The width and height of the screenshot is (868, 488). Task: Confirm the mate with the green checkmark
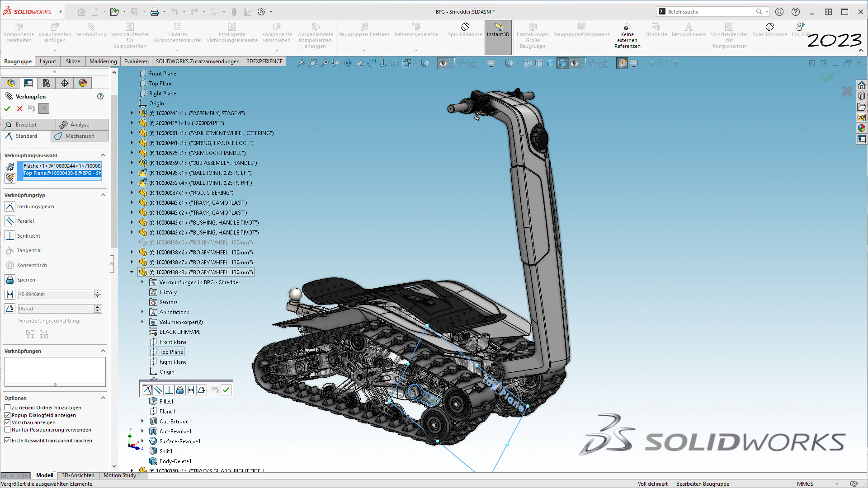point(7,108)
